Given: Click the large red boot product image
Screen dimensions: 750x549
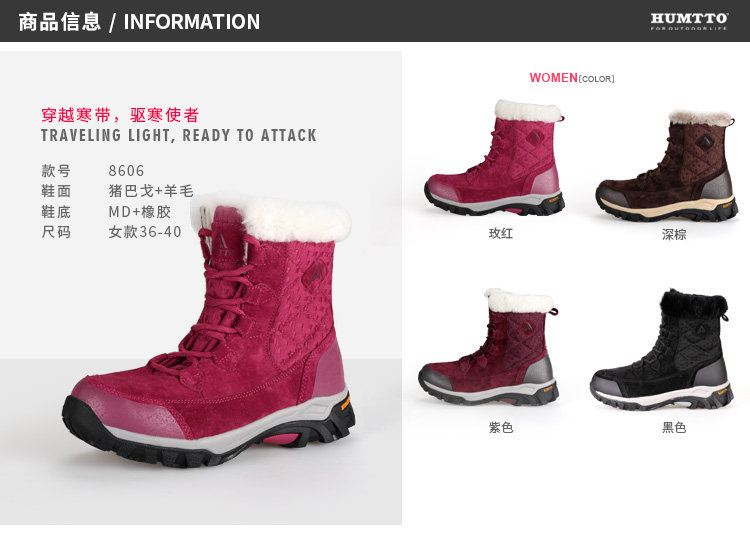Looking at the screenshot, I should (209, 330).
